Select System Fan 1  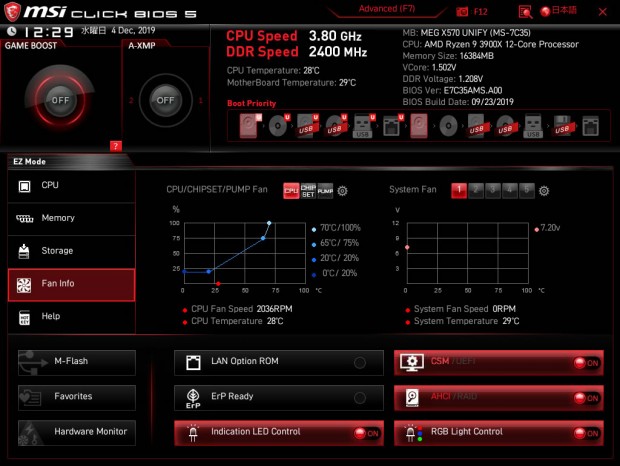click(459, 190)
